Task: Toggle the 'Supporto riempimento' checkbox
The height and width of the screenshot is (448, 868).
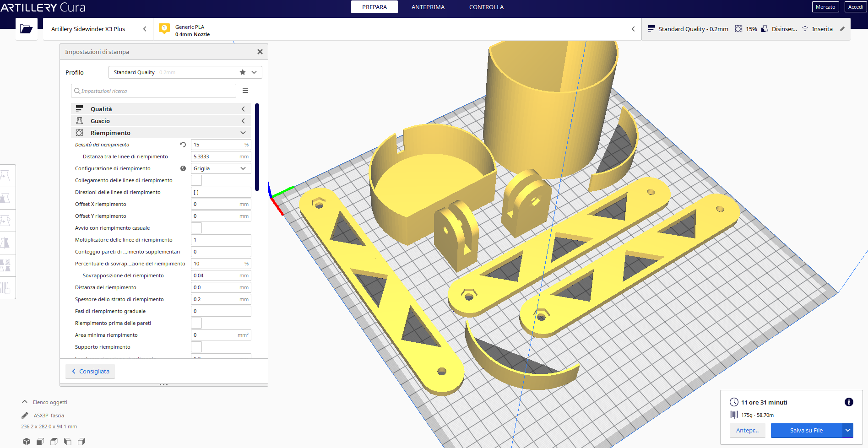Action: (196, 347)
